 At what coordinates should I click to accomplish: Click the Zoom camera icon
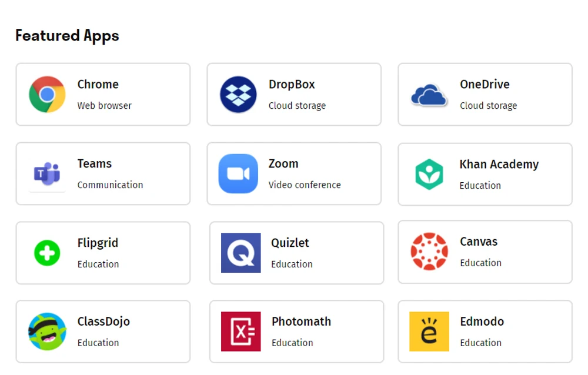[x=238, y=173]
